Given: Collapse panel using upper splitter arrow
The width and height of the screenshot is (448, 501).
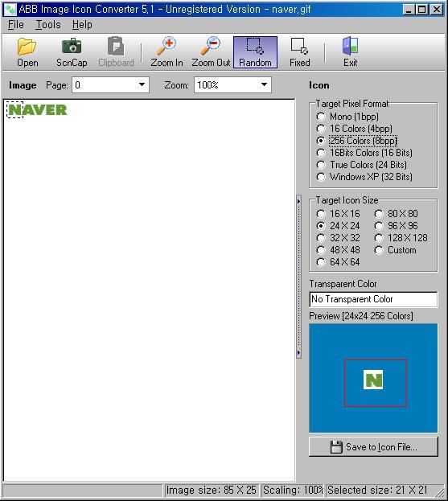Looking at the screenshot, I should click(298, 201).
